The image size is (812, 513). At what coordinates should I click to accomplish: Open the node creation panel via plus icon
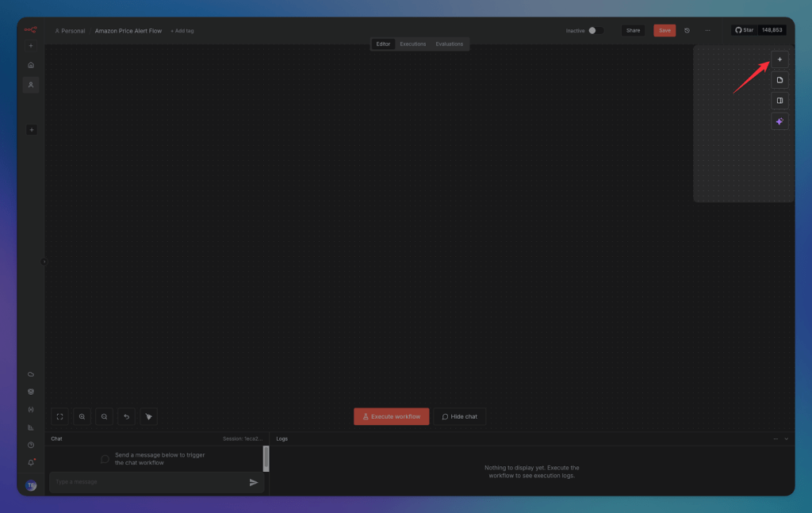(x=779, y=59)
